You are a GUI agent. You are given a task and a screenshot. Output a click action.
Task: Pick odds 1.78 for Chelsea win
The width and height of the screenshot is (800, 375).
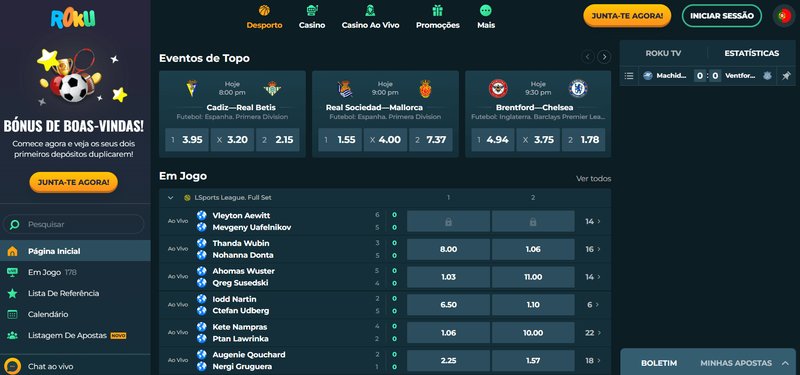[x=584, y=140]
